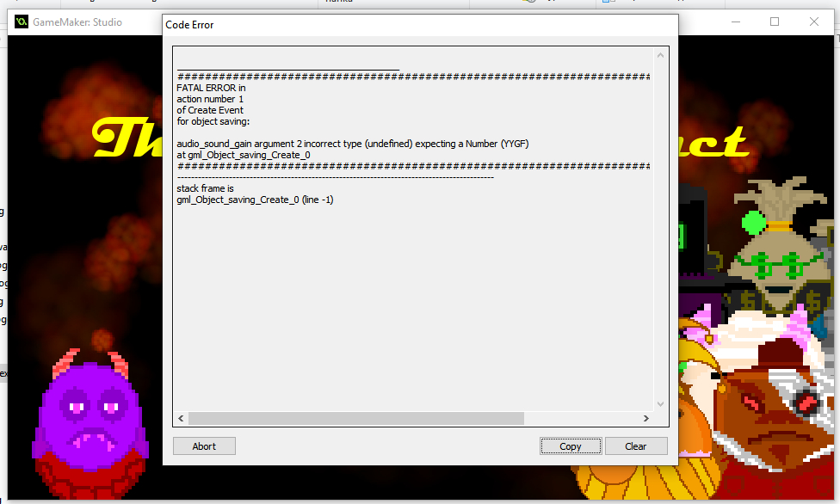Click the Code Error dialog title bar
The height and width of the screenshot is (504, 840).
click(x=421, y=25)
